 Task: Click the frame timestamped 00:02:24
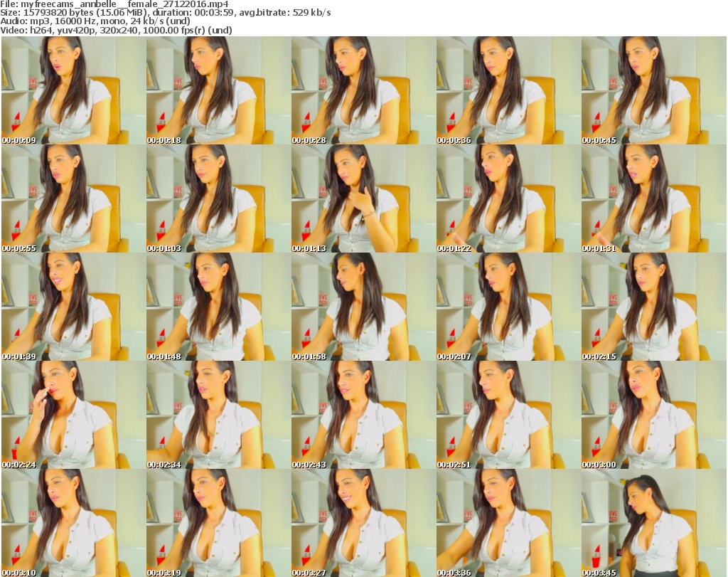coord(73,415)
